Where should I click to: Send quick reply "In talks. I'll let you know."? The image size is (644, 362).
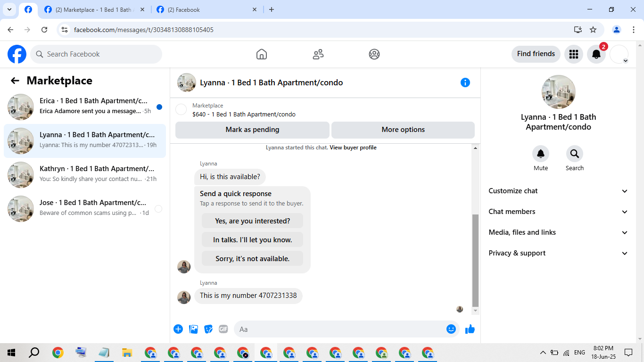point(252,240)
